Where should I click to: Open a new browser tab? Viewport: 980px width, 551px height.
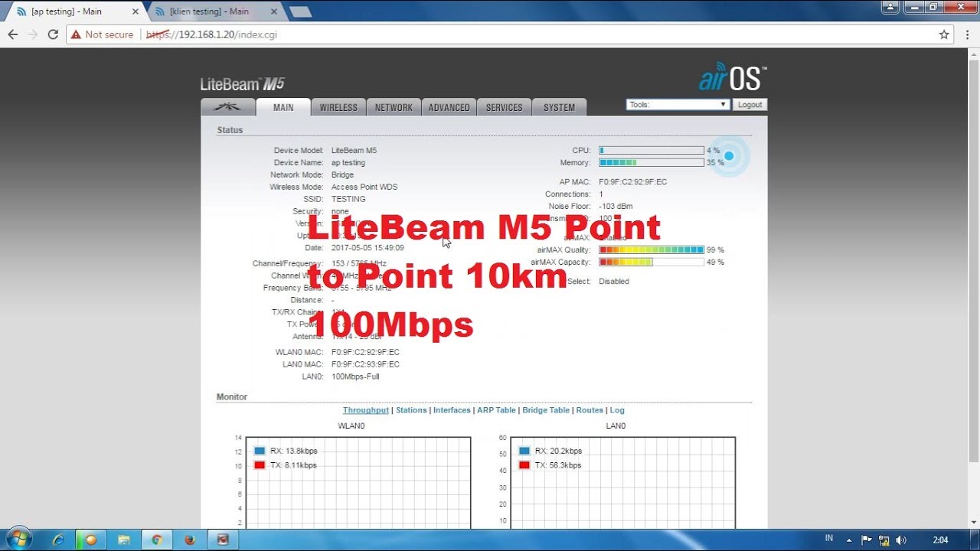pyautogui.click(x=300, y=11)
